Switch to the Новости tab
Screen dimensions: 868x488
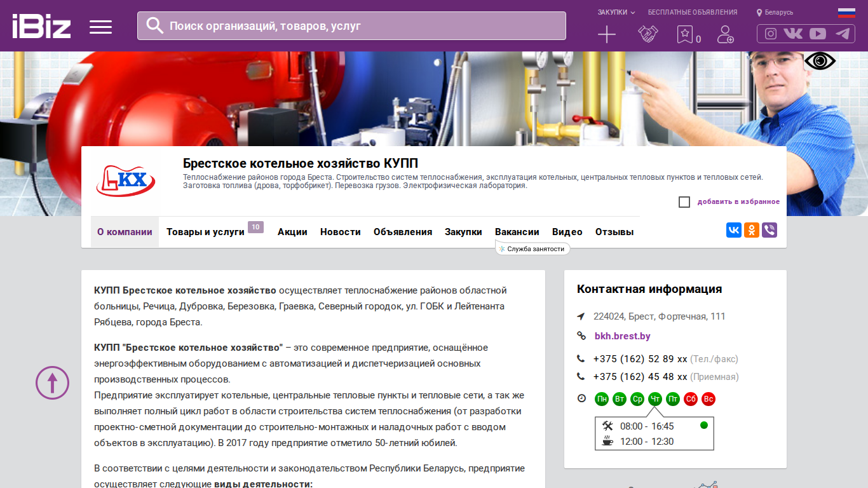pos(341,232)
